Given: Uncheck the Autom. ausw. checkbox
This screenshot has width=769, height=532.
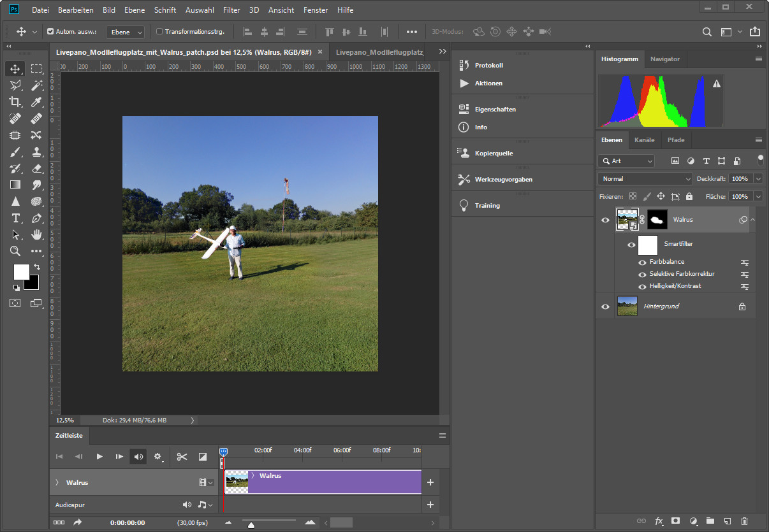Looking at the screenshot, I should point(51,32).
